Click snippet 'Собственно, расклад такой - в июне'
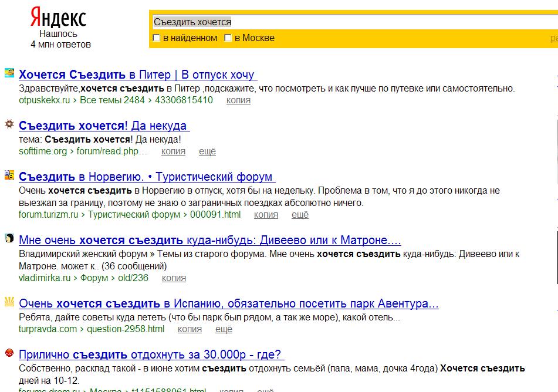Viewport: 558px width, 392px height. [x=272, y=374]
